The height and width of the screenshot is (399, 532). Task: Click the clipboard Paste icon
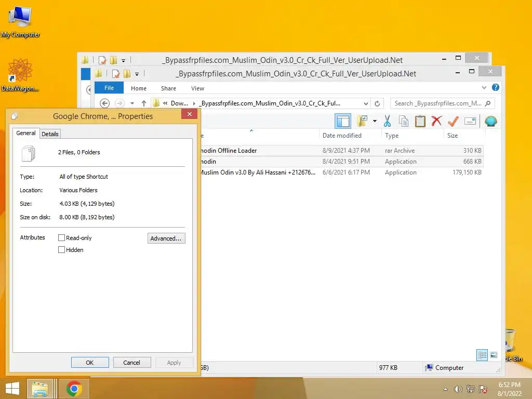[420, 121]
